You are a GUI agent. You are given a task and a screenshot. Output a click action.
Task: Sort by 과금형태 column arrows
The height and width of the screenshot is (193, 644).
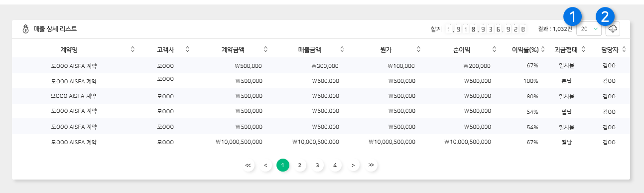[x=583, y=49]
